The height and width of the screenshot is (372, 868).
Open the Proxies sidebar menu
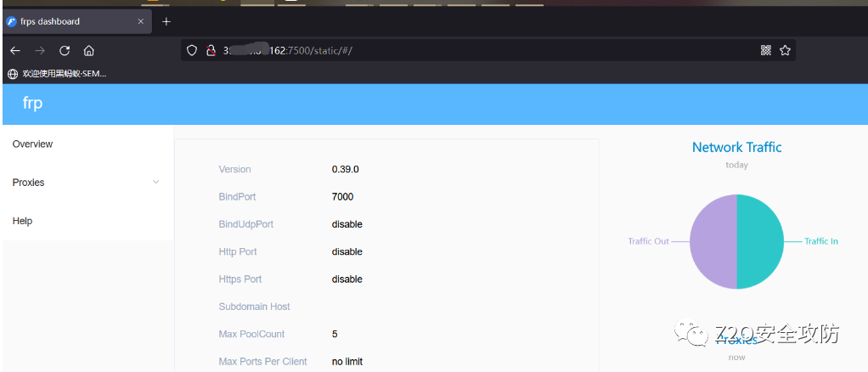coord(88,183)
